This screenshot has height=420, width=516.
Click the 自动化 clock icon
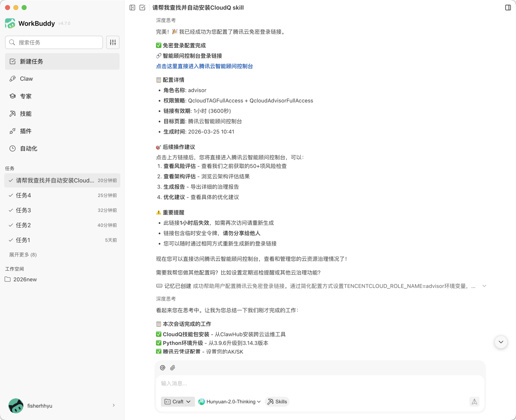point(13,148)
